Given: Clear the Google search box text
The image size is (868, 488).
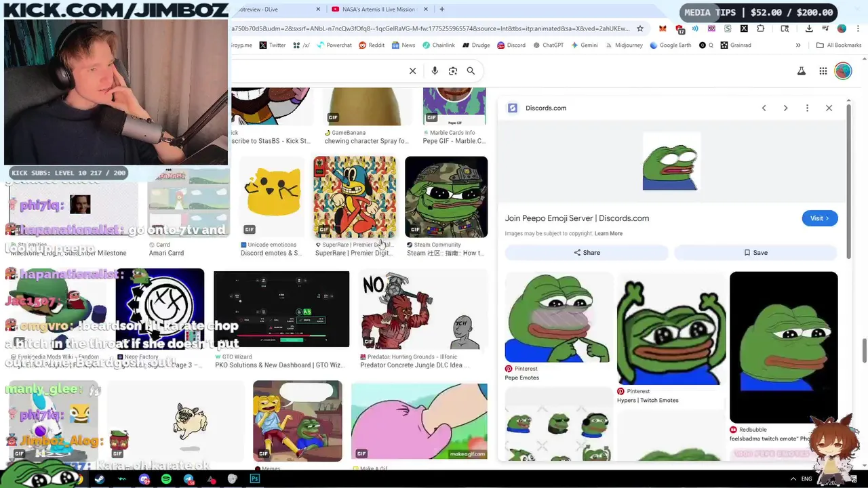Looking at the screenshot, I should 412,71.
